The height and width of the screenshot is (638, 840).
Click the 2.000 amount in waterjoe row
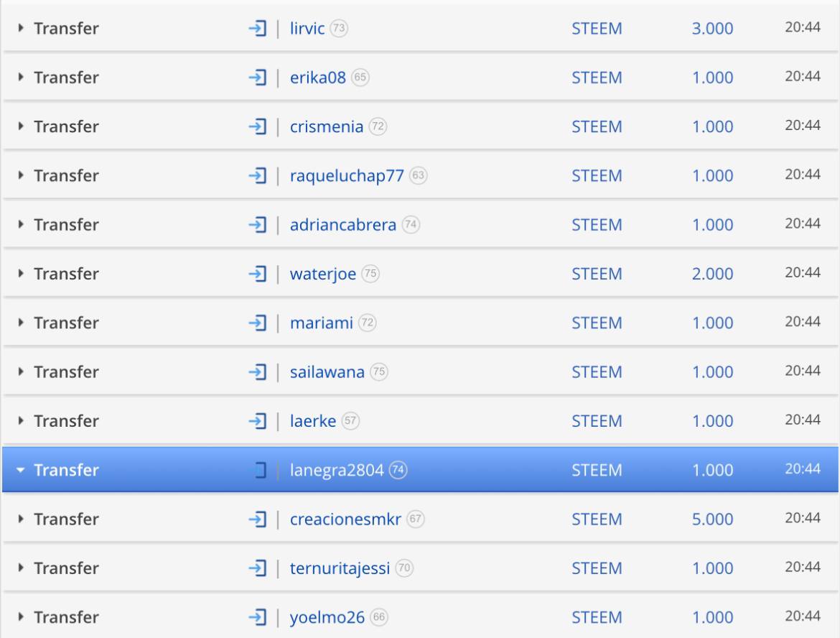tap(712, 274)
